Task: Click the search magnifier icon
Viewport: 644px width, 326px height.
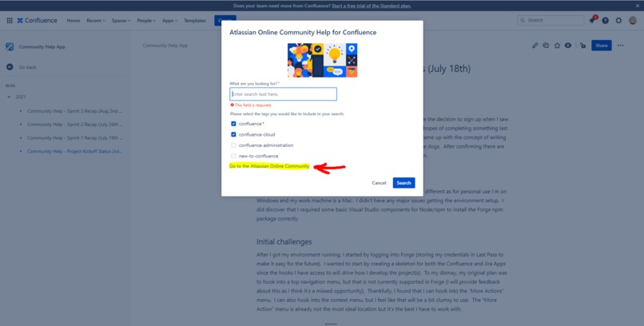Action: (x=523, y=21)
